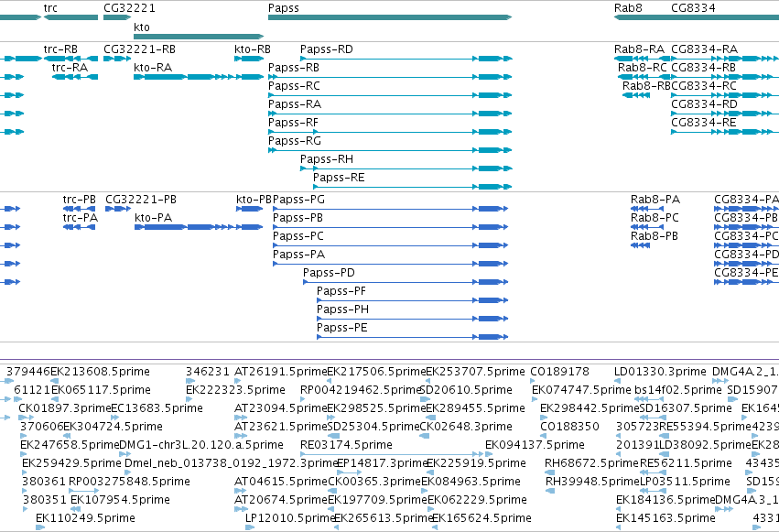Select the Papss gene bar

390,17
